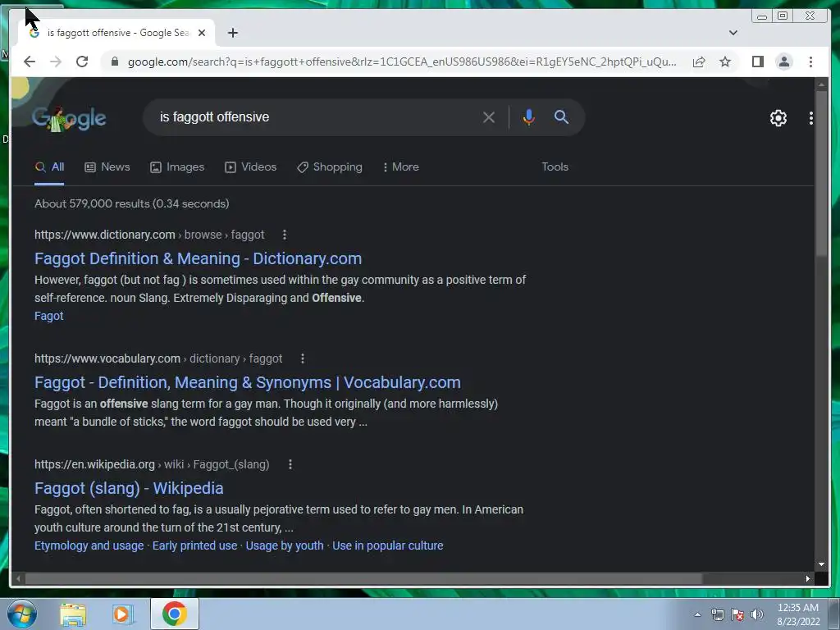Switch to the Videos tab
Viewport: 840px width, 630px height.
pos(250,167)
